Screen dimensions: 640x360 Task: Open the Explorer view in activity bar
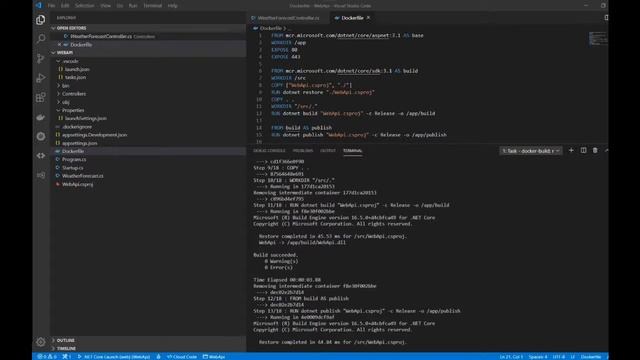(x=40, y=20)
